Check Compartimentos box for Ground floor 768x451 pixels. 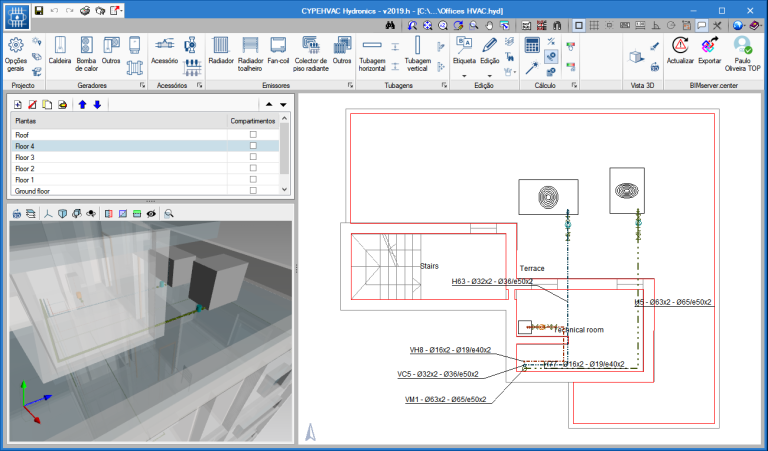(x=253, y=190)
